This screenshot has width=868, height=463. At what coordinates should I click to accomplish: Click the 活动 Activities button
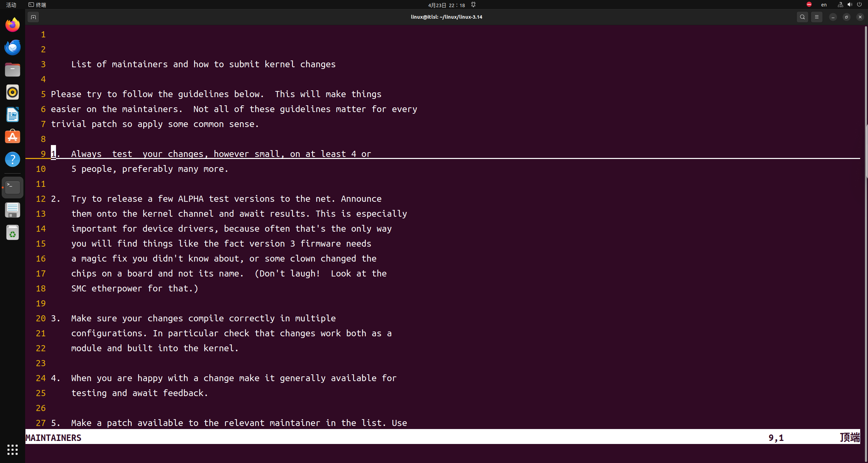11,5
